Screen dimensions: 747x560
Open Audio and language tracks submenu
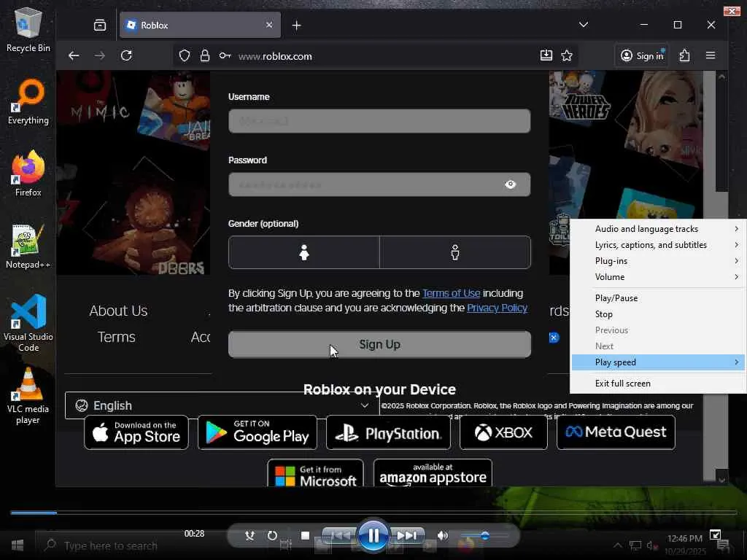[x=658, y=229]
